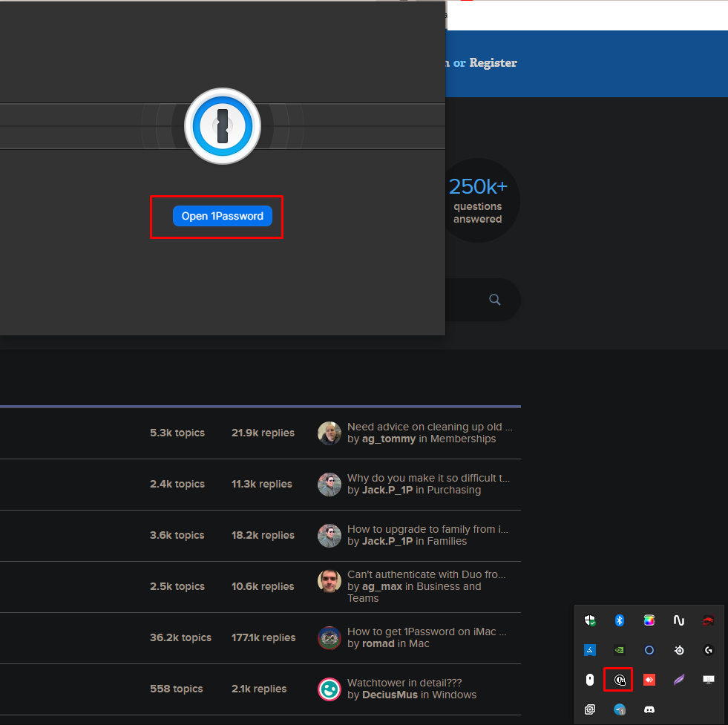Open Logitech G HUB tray icon

tap(709, 650)
